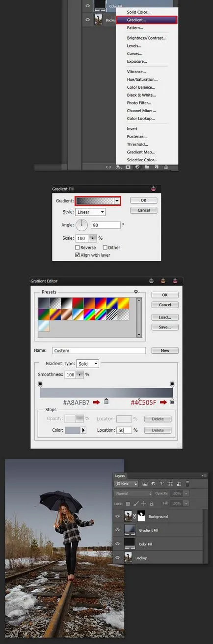Screen dimensions: 213x644
Task: Click OK in Gradient Editor
Action: click(x=165, y=295)
